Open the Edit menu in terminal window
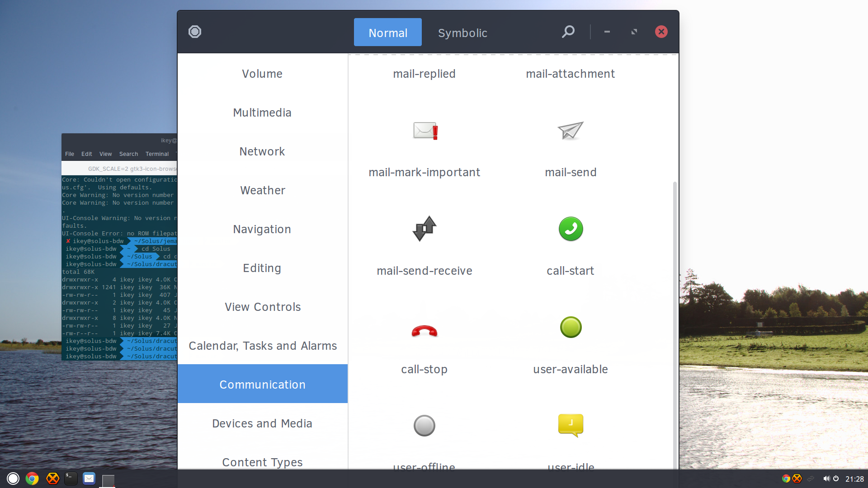Image resolution: width=868 pixels, height=488 pixels. point(87,154)
